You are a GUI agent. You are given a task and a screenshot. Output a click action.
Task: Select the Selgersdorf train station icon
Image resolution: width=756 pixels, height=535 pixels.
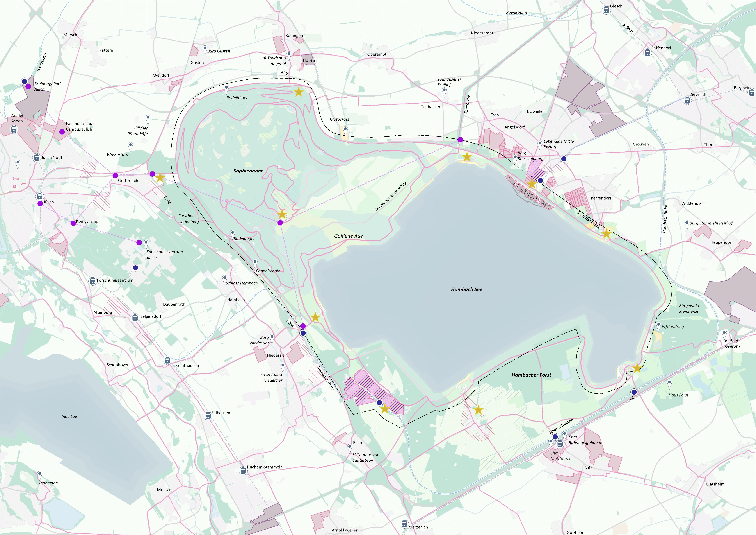[135, 317]
